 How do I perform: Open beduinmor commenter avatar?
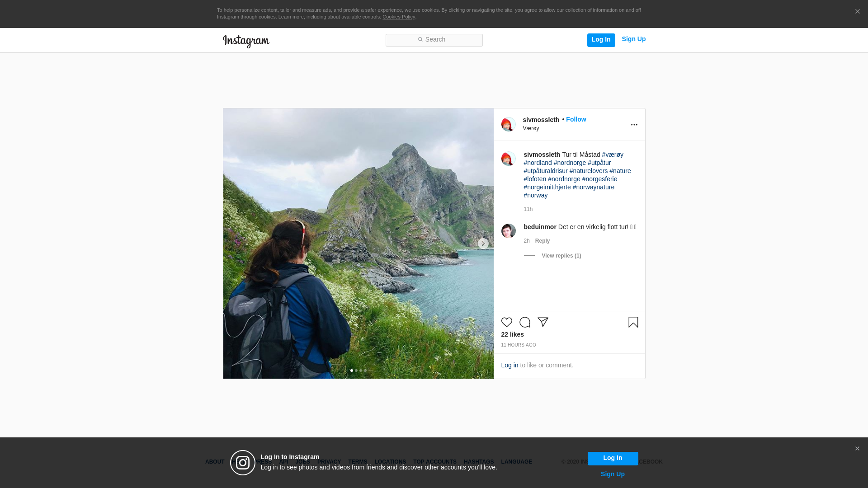point(508,231)
